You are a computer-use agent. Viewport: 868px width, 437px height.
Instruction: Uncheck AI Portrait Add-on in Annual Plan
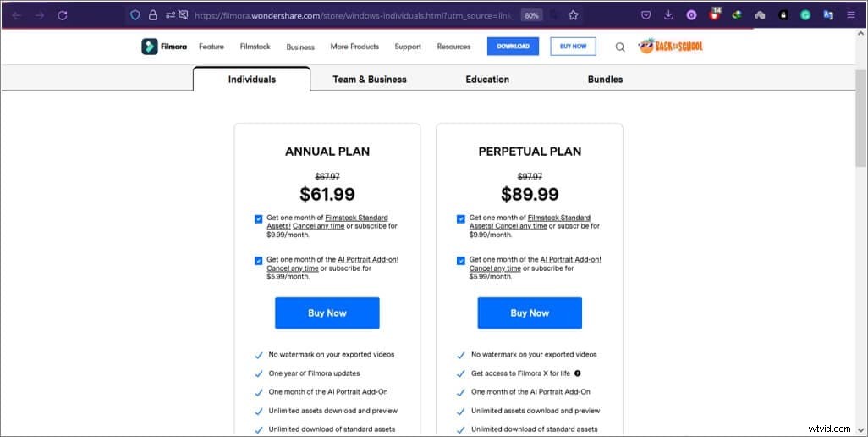(x=259, y=261)
